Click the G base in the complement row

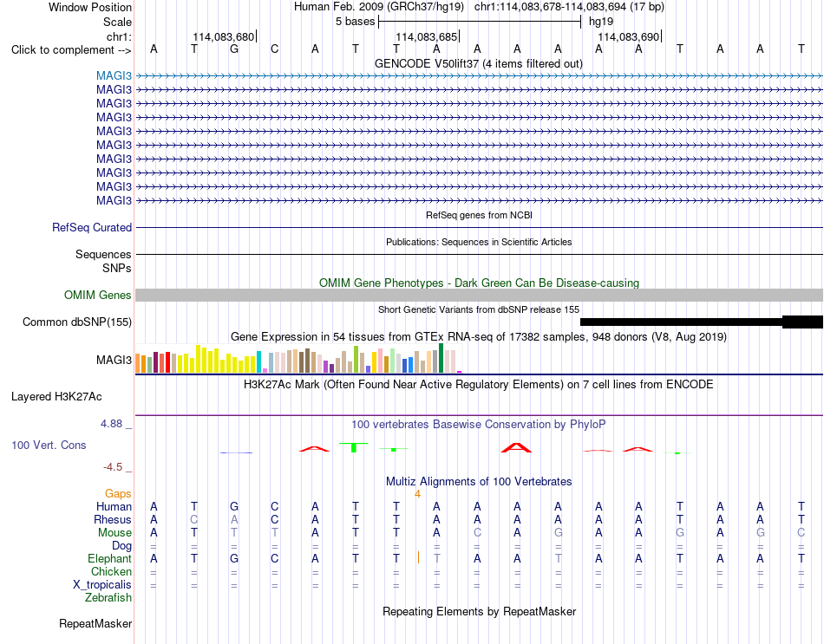point(234,49)
